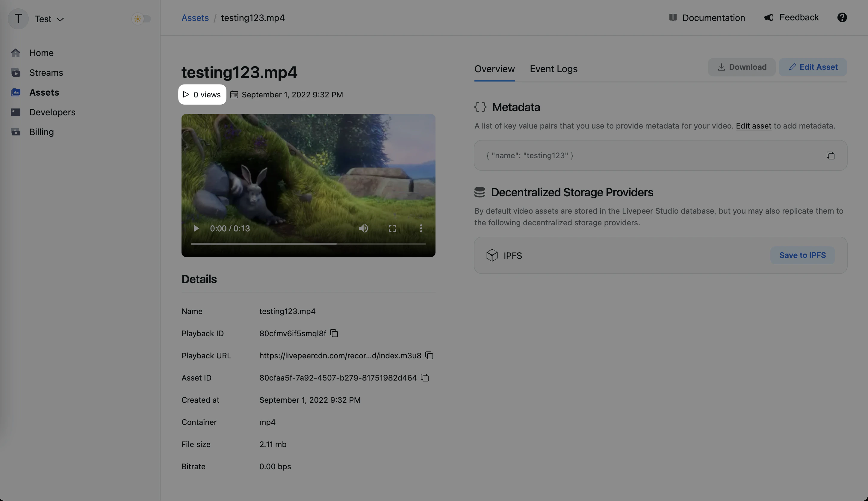Toggle the light/dark theme switch
Image resolution: width=868 pixels, height=501 pixels.
141,19
